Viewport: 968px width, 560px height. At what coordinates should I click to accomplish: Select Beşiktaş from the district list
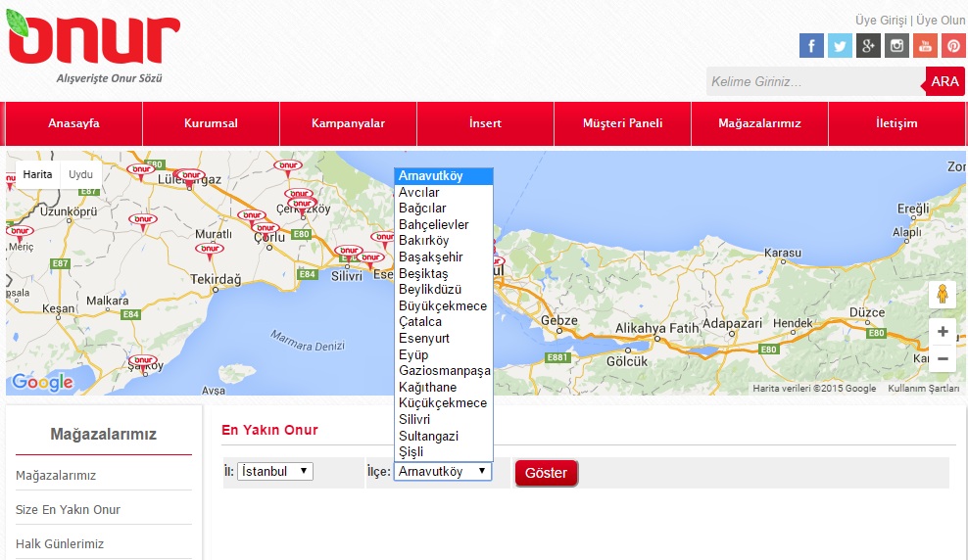coord(443,273)
